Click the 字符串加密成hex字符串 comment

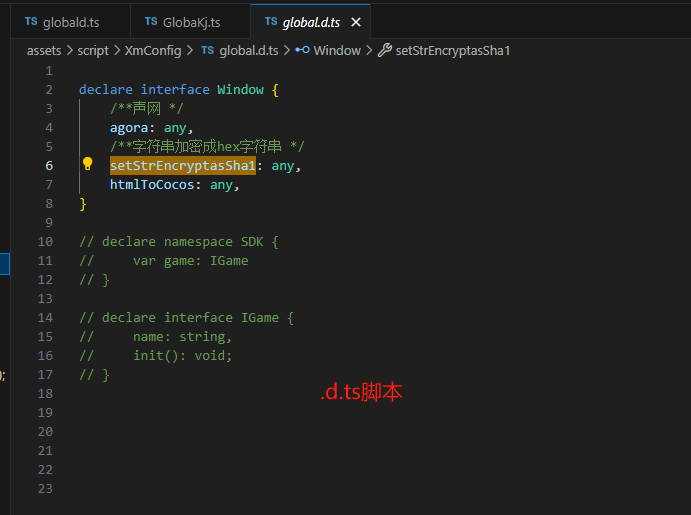(207, 146)
